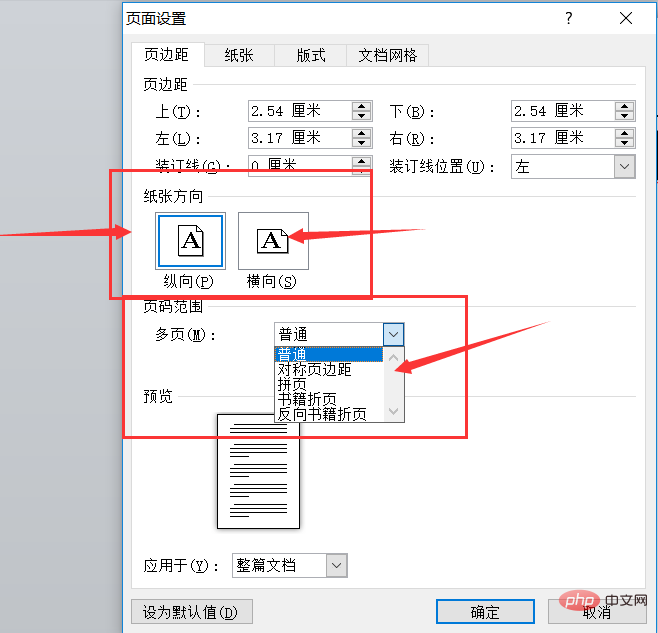Open the 装订线位置 dropdown
The height and width of the screenshot is (633, 658).
(x=624, y=167)
